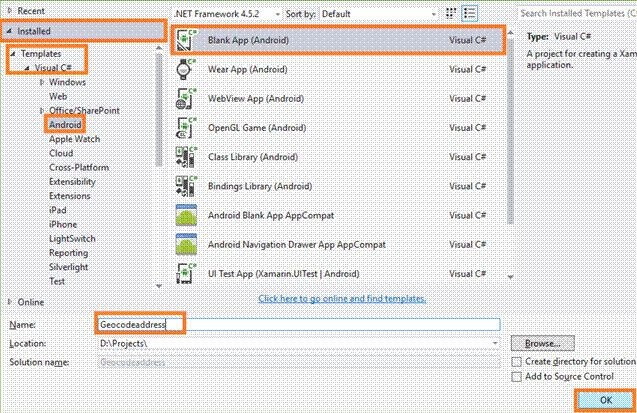Image resolution: width=637 pixels, height=413 pixels.
Task: Select the Blank App (Android) template icon
Action: pyautogui.click(x=186, y=40)
